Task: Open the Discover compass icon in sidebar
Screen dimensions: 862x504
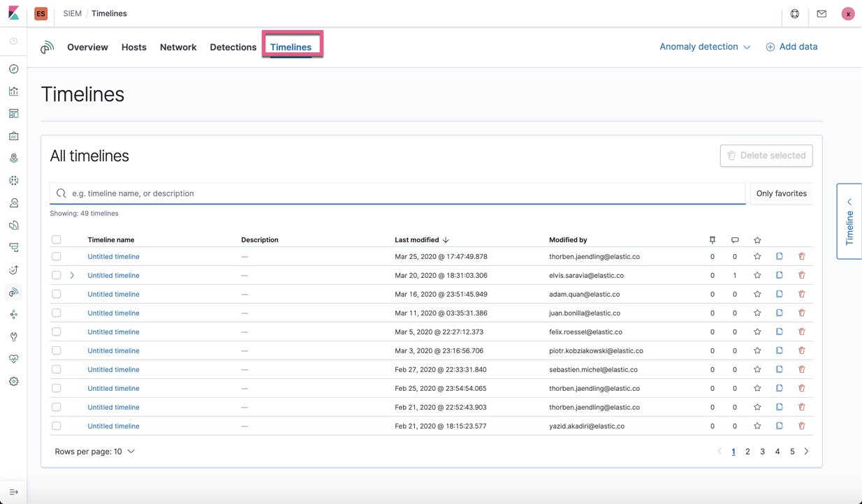Action: point(13,69)
